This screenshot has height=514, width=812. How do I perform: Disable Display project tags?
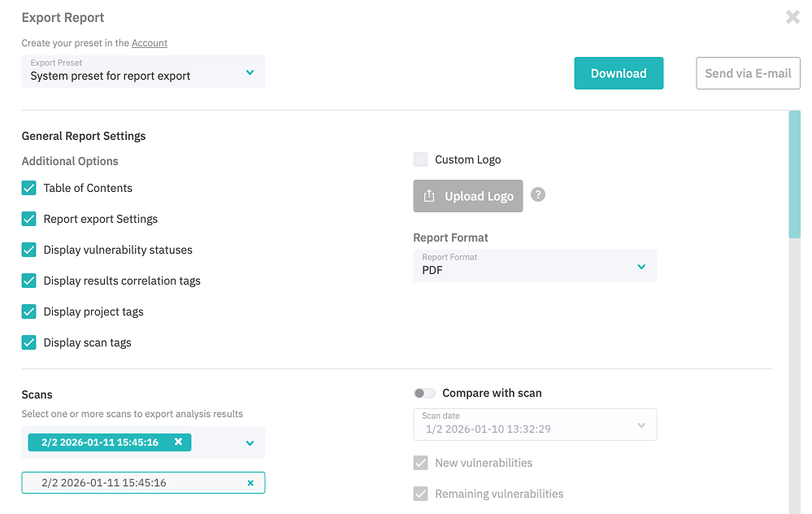[29, 311]
